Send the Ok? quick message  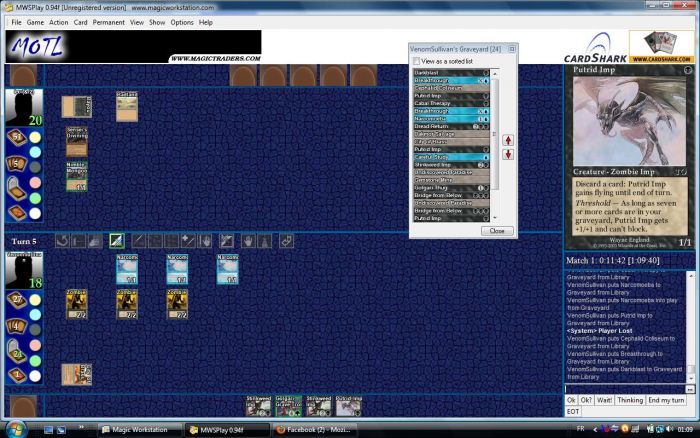[586, 400]
